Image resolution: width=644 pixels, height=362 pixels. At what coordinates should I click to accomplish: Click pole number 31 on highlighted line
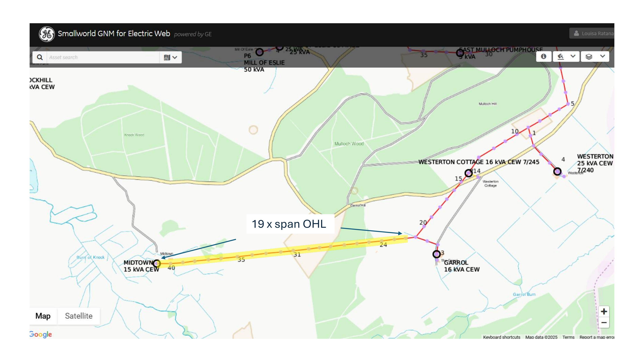[x=297, y=255]
